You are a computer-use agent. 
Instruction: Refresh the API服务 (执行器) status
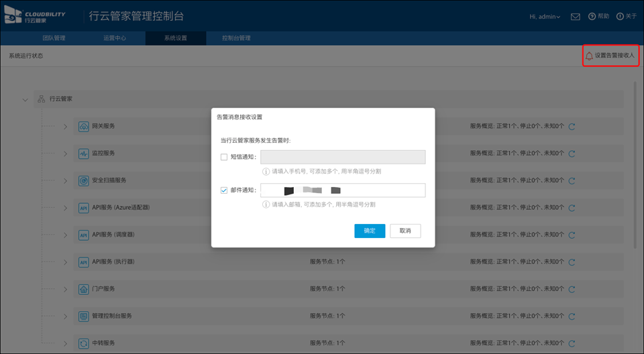pos(572,262)
